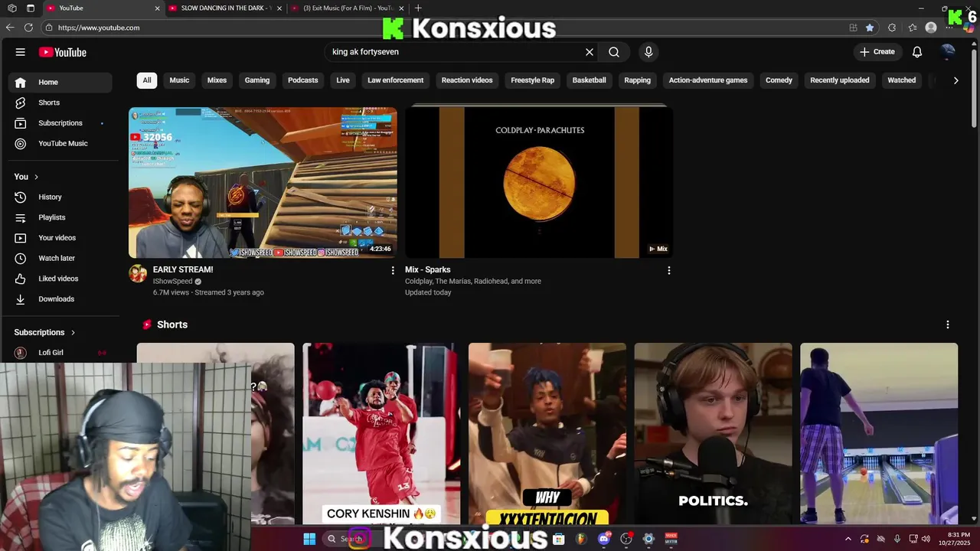Image resolution: width=980 pixels, height=551 pixels.
Task: Click the blue favorites star icon
Action: (870, 28)
